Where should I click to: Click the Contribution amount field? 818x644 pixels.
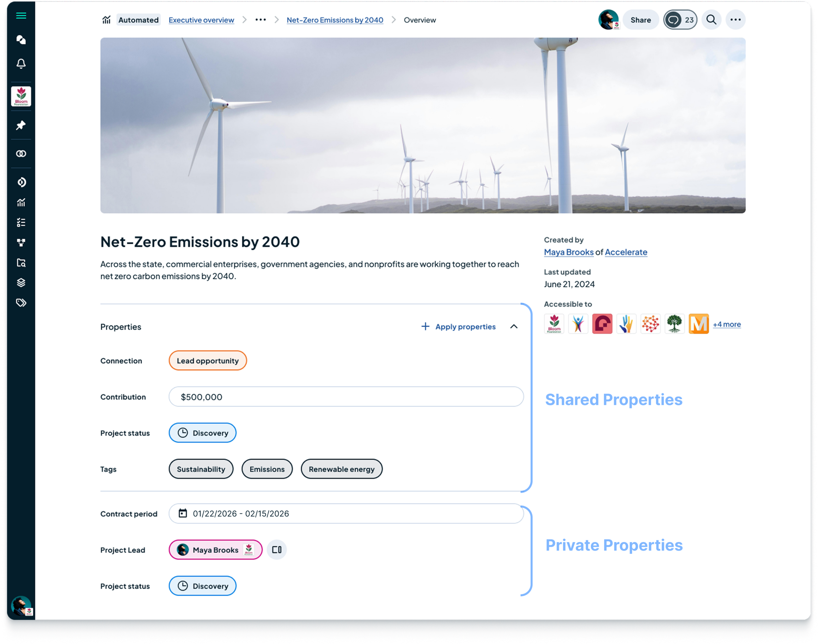pos(346,397)
